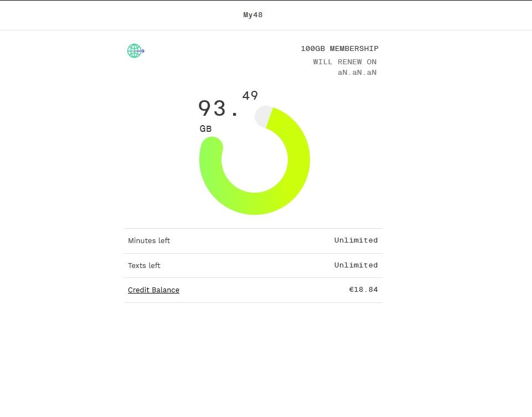This screenshot has height=417, width=532.
Task: Click the grey used segment of the data ring
Action: click(x=264, y=116)
